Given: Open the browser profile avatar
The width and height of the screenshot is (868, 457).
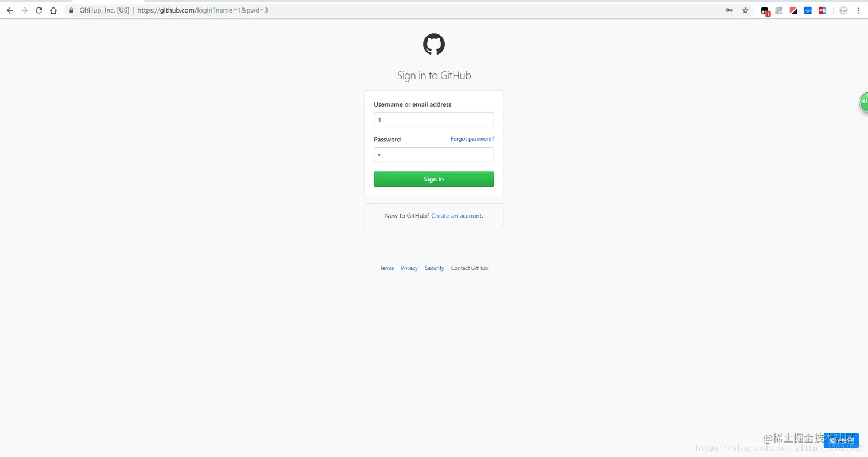Looking at the screenshot, I should 843,10.
